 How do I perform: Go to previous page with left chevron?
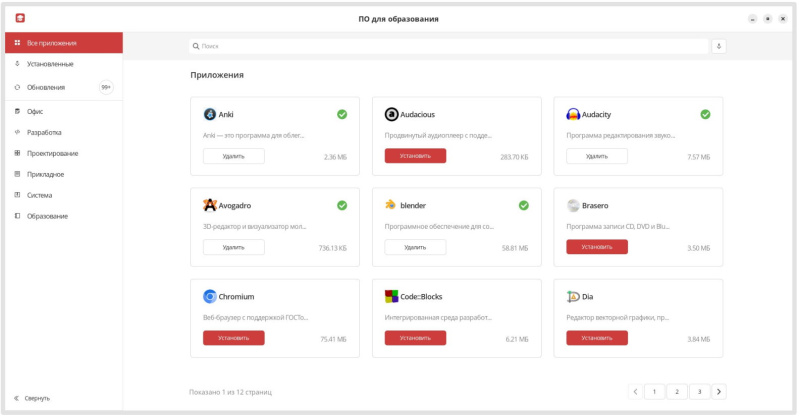click(x=635, y=392)
